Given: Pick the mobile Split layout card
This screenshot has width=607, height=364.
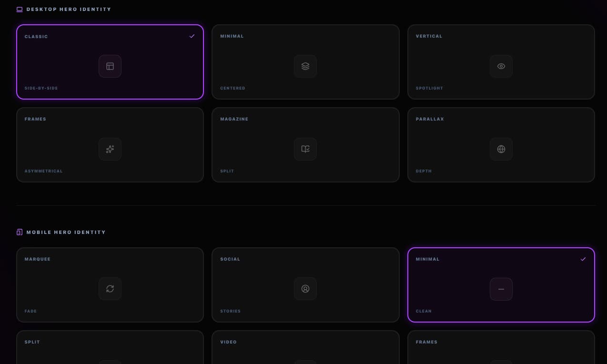Looking at the screenshot, I should click(x=110, y=347).
